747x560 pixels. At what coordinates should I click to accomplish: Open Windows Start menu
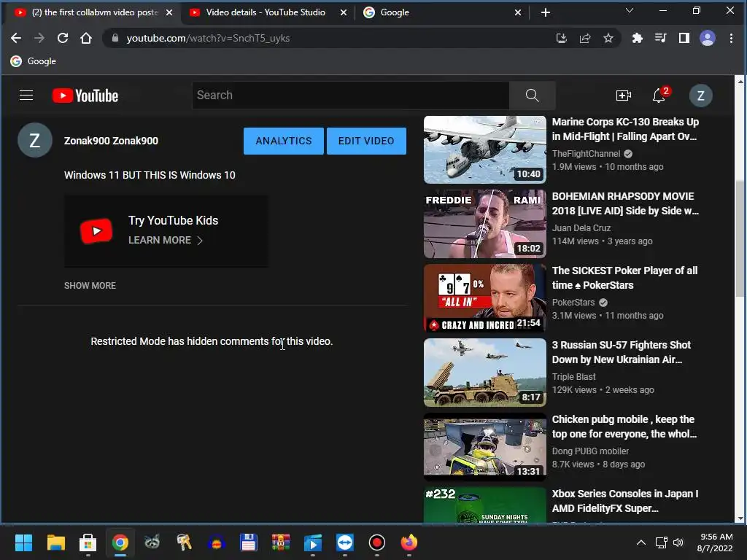pyautogui.click(x=23, y=542)
